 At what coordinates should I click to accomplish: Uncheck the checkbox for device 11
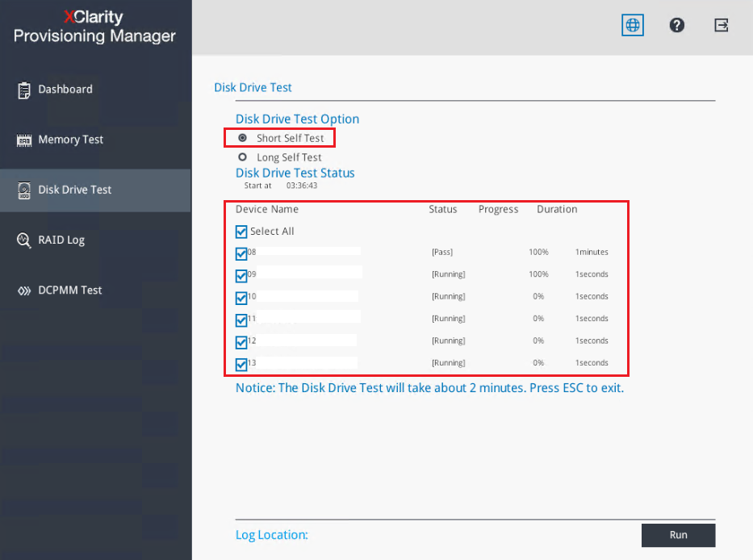coord(241,320)
